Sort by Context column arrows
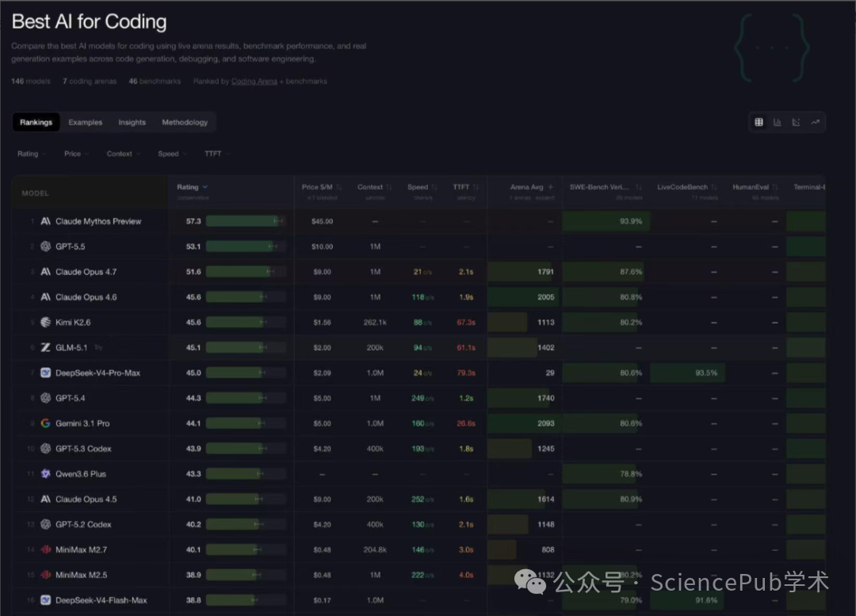The image size is (856, 616). coord(389,187)
